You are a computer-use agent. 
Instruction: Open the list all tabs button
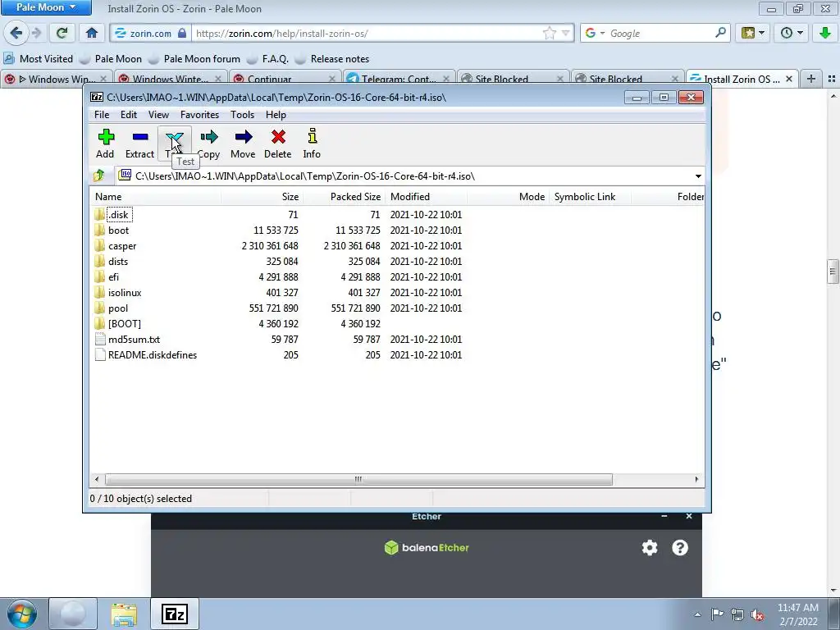coord(832,79)
